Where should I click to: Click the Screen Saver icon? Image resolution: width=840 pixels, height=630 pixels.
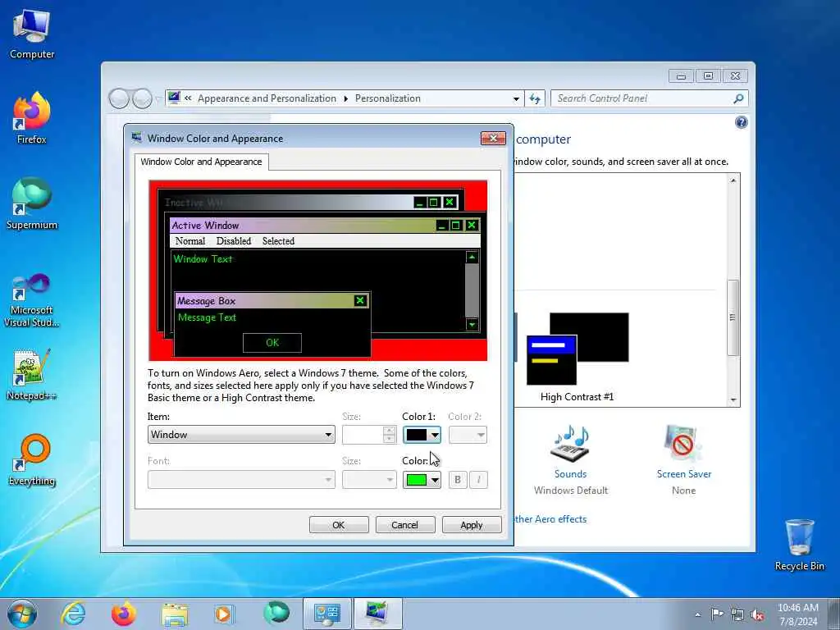click(683, 444)
